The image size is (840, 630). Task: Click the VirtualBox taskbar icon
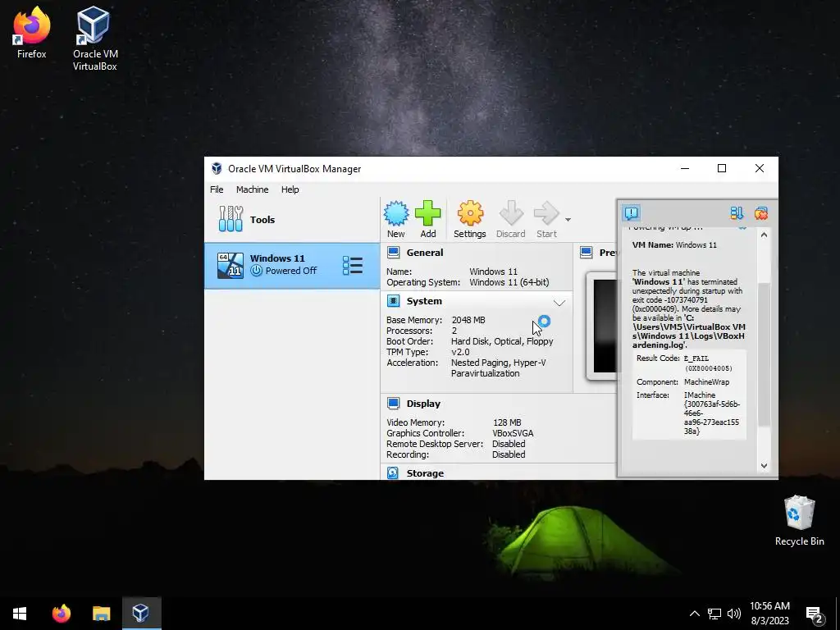click(141, 614)
